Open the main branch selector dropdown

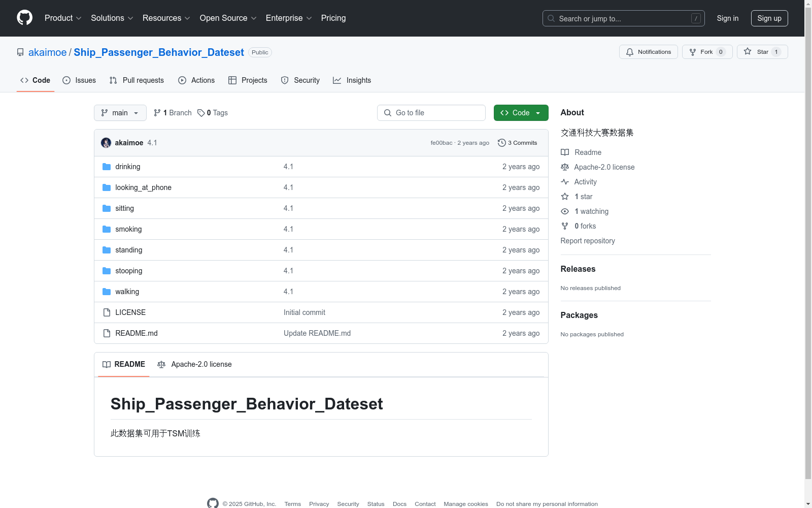pos(120,113)
